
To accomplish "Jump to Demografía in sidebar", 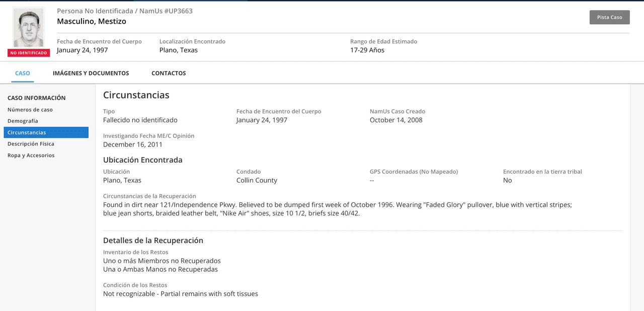I will point(23,121).
